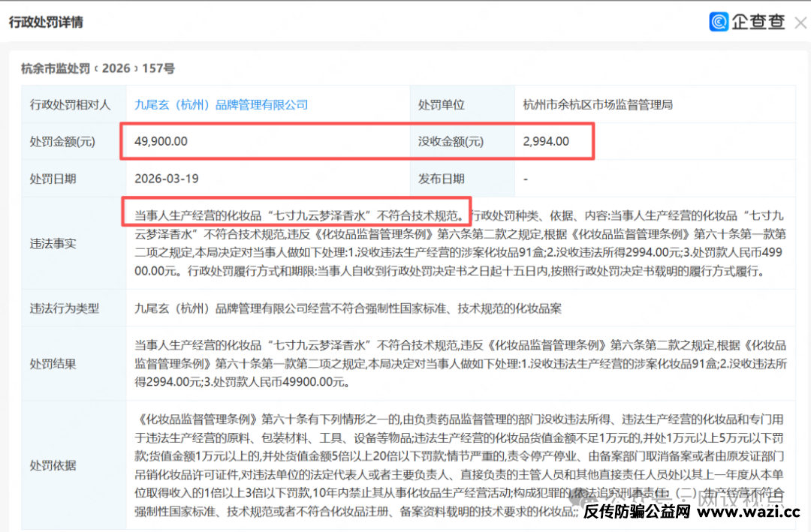The height and width of the screenshot is (532, 811).
Task: Click the 违法行为类型 row label
Action: (64, 308)
